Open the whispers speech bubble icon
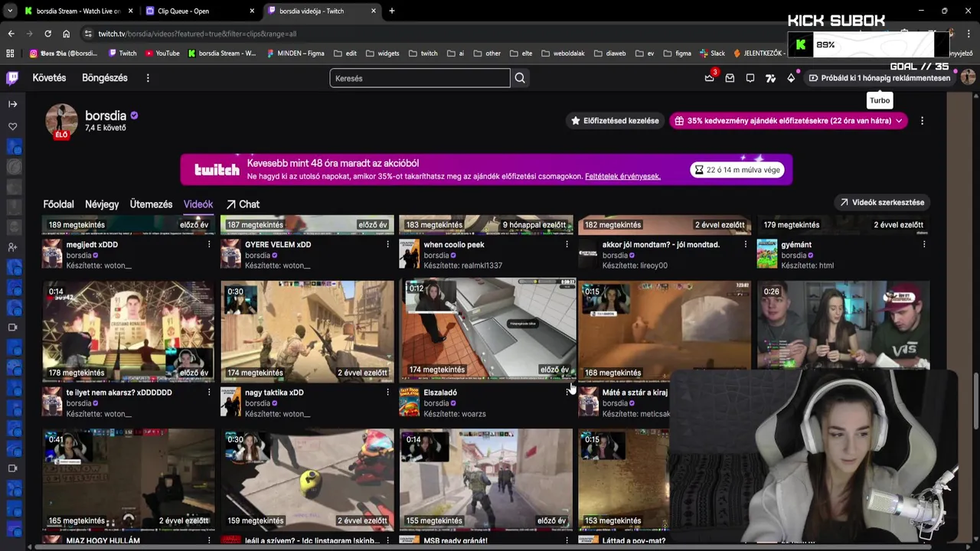This screenshot has height=551, width=980. 750,78
